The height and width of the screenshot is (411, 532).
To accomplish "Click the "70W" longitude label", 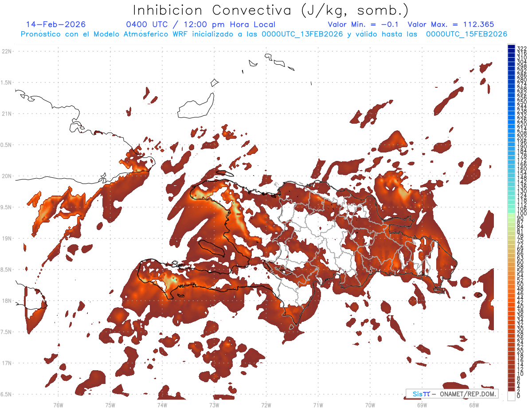I will (x=370, y=405).
